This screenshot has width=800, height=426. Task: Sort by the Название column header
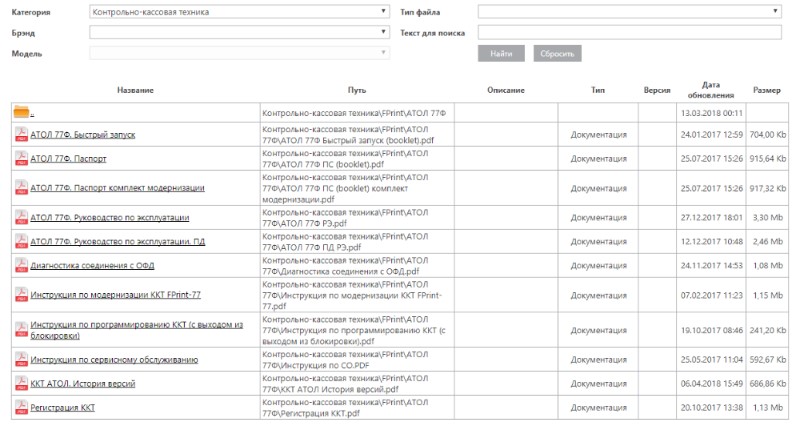click(x=135, y=91)
